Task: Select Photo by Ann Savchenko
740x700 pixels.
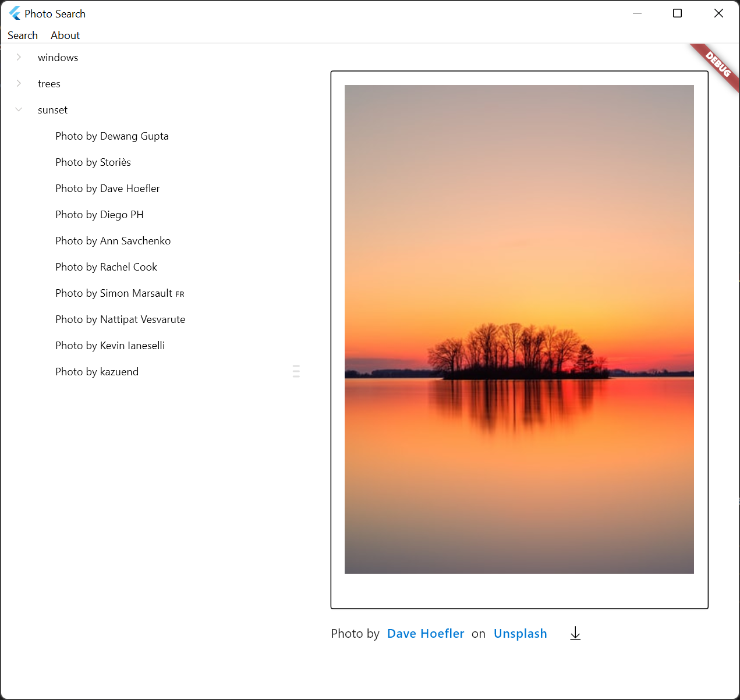Action: coord(113,241)
